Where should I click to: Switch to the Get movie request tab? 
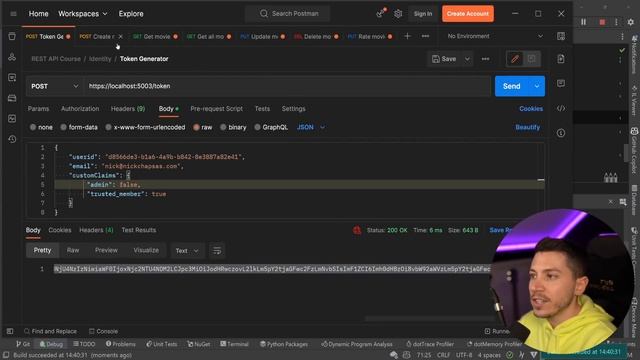(155, 36)
